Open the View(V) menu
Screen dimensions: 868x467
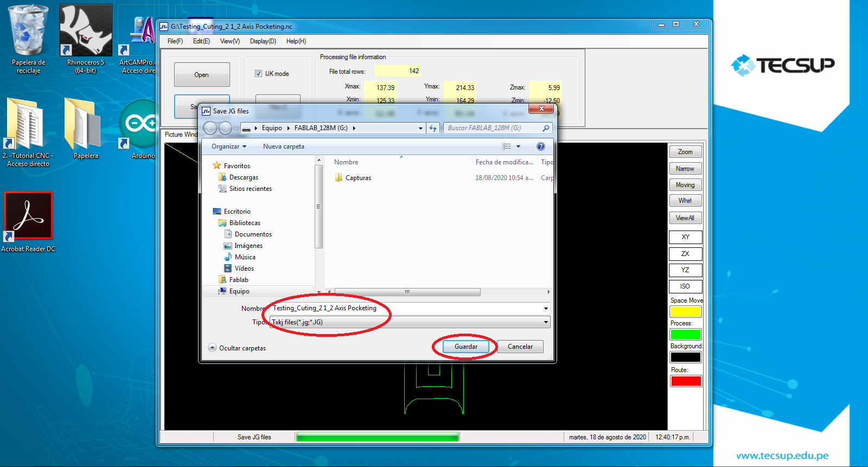click(230, 41)
